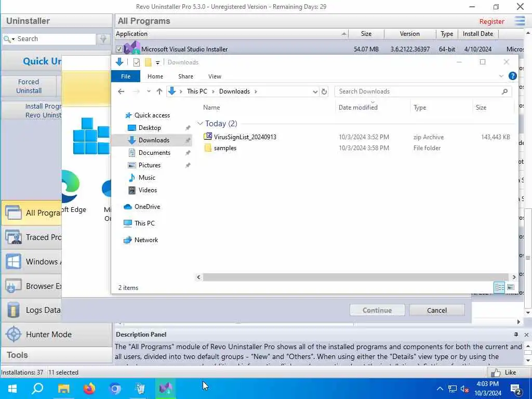
Task: Refresh the Downloads folder view
Action: [x=324, y=91]
